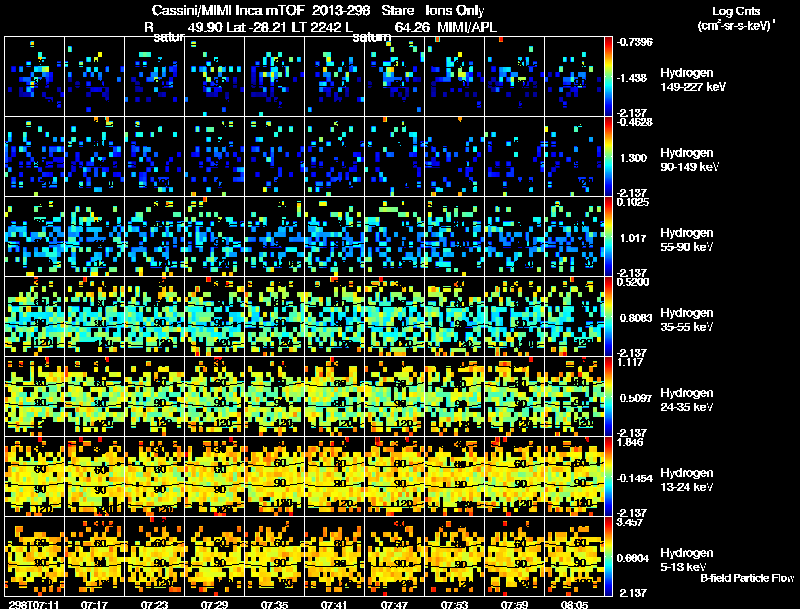The width and height of the screenshot is (800, 609).
Task: Click the '-0.1454' colorbar value
Action: pyautogui.click(x=634, y=478)
